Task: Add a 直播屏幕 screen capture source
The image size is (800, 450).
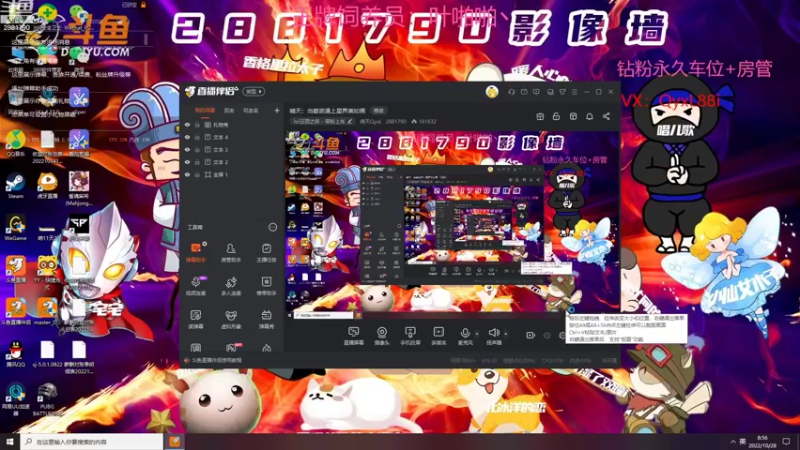Action: [x=354, y=336]
